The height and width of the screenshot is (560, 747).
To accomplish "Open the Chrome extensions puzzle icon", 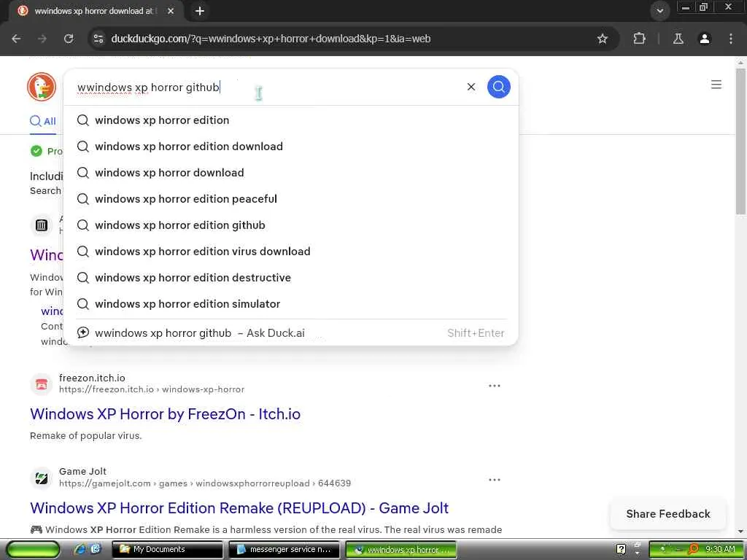I will click(639, 39).
